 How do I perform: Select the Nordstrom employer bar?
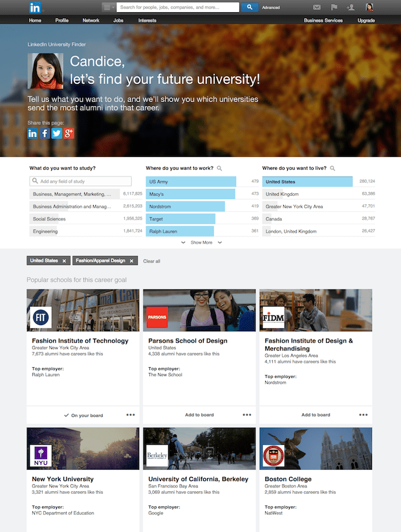[x=185, y=207]
